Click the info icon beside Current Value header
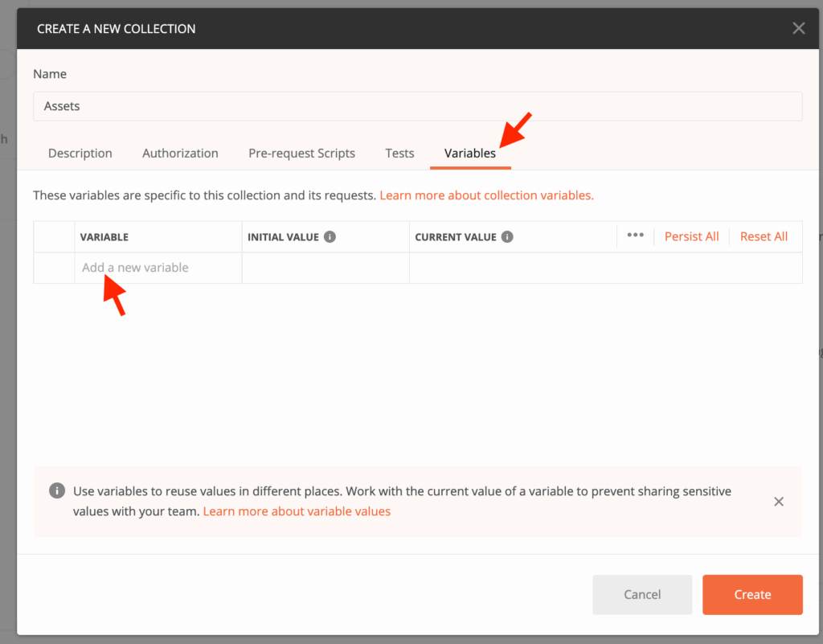Screen dimensions: 823x644 click(x=506, y=236)
